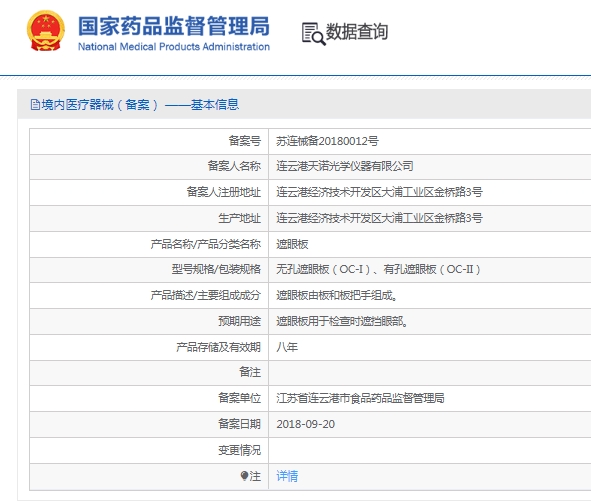Click the bulb icon next to 注
The image size is (591, 504).
click(244, 476)
